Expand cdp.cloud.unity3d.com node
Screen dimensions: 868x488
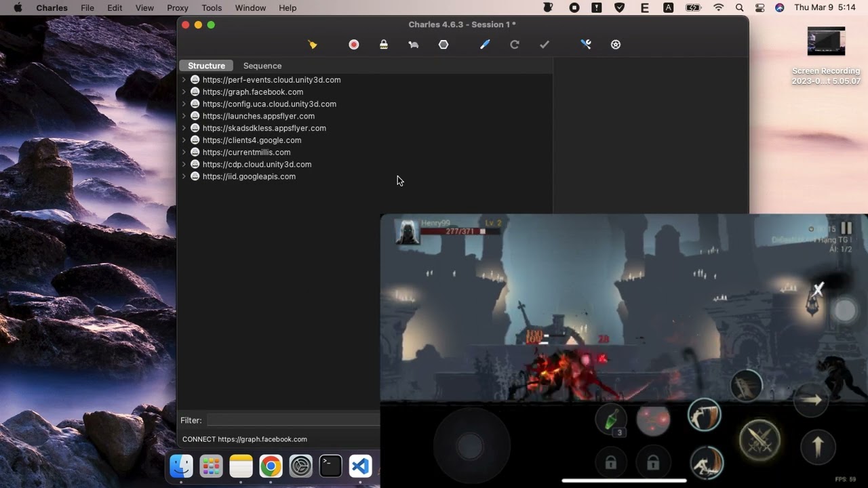(184, 165)
